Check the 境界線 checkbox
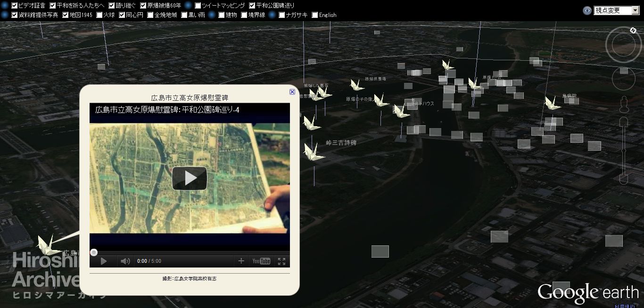The width and height of the screenshot is (644, 308). [x=244, y=15]
